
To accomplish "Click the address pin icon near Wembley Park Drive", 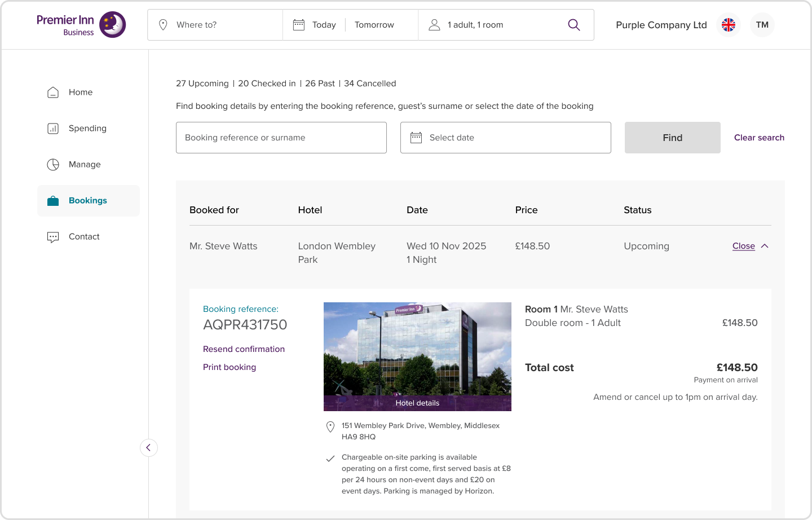I will (x=330, y=427).
